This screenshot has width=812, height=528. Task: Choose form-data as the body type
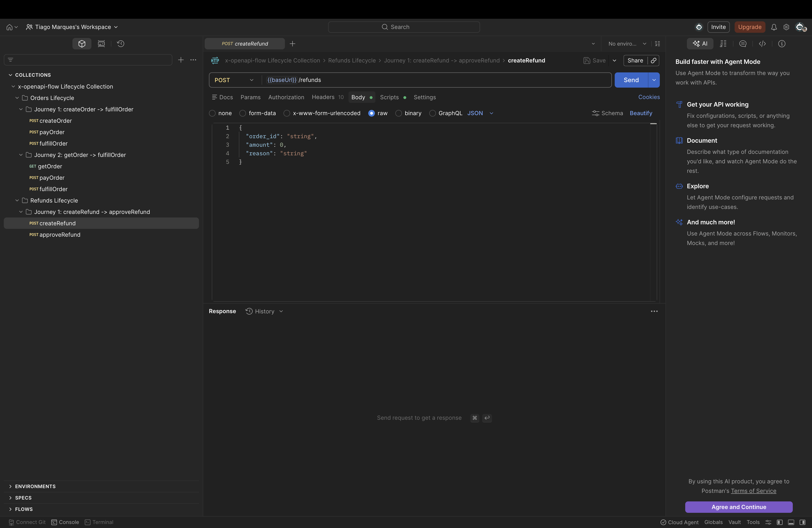point(243,113)
